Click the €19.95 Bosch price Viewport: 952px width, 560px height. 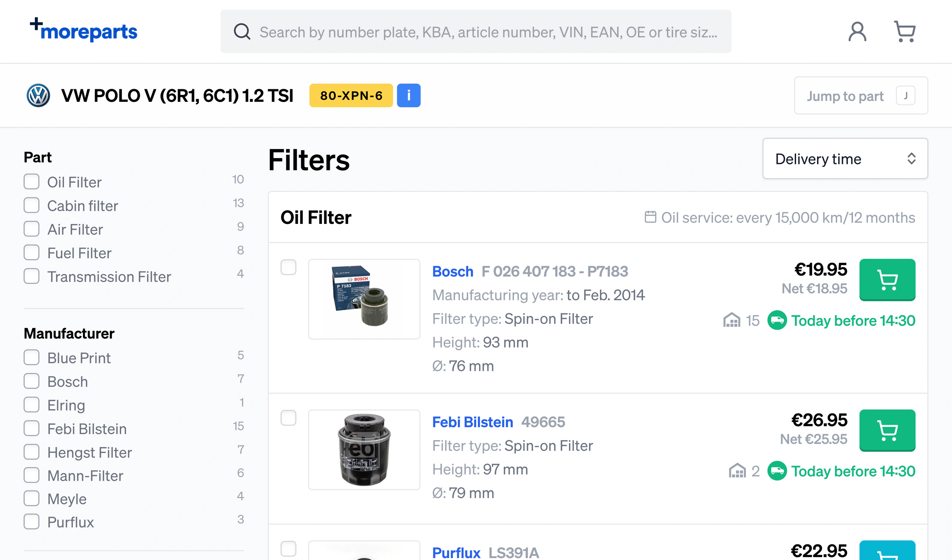(821, 269)
